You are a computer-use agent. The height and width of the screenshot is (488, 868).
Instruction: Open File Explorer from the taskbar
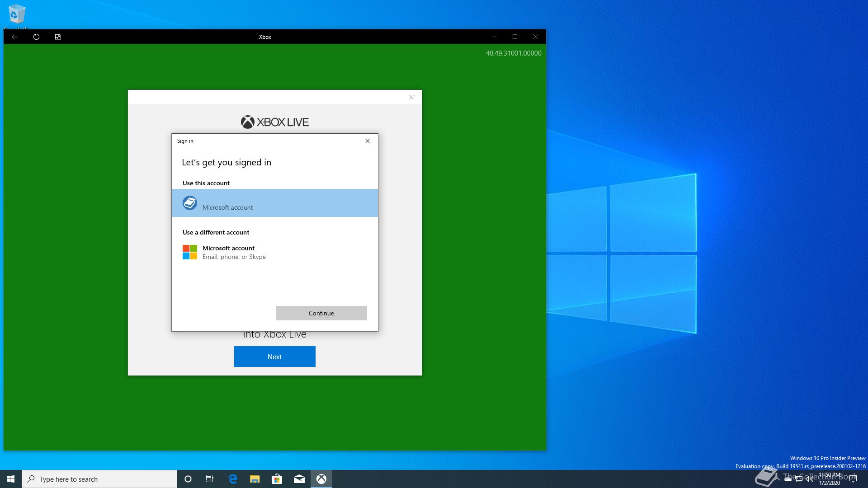255,479
